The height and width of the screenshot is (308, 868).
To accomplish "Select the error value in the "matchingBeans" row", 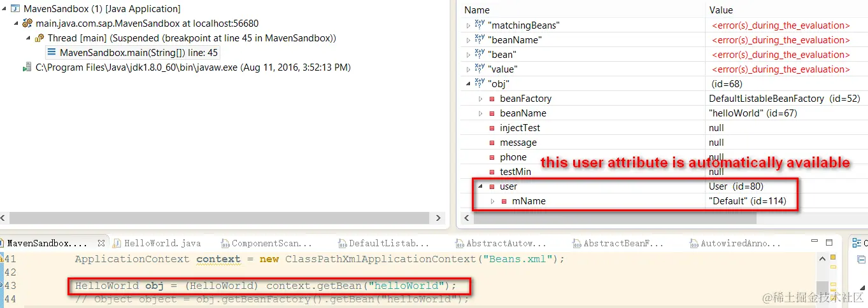I will [781, 25].
